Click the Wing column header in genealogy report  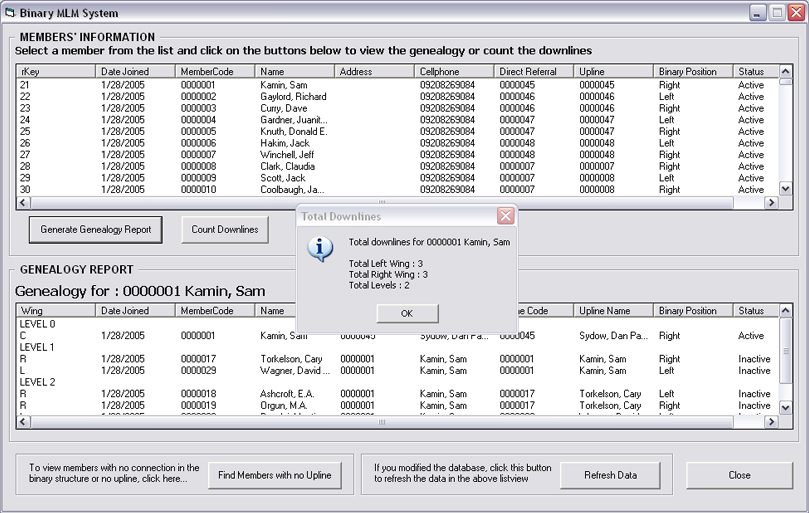coord(55,311)
